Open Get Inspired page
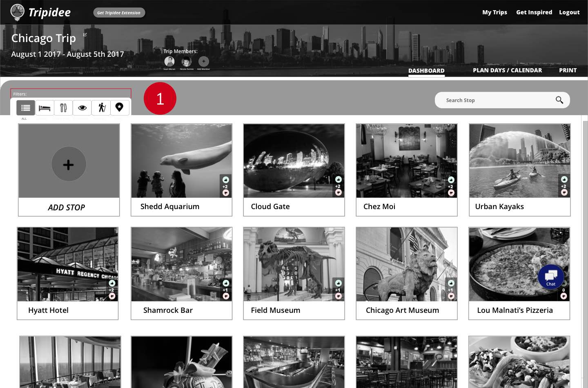This screenshot has height=388, width=588. (534, 12)
